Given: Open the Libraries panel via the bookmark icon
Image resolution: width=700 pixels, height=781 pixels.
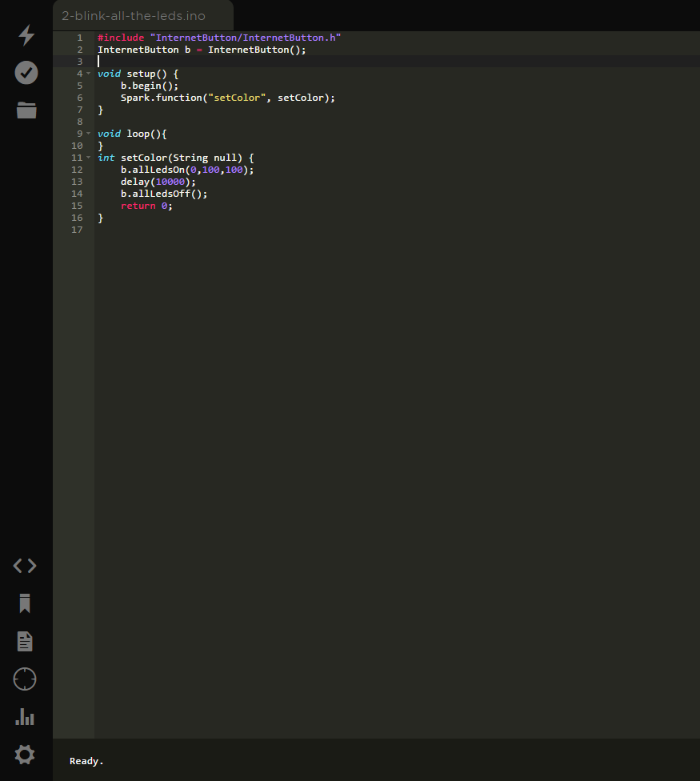Looking at the screenshot, I should (x=25, y=603).
